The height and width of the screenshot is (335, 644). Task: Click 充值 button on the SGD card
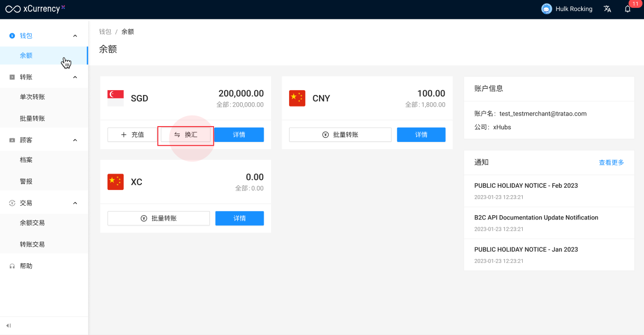click(132, 135)
